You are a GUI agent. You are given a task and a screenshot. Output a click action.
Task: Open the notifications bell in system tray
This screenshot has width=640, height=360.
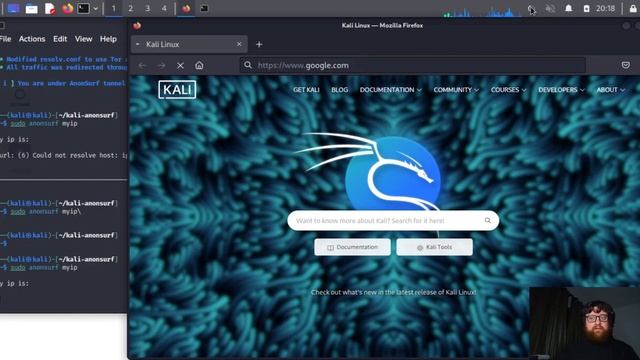[568, 9]
